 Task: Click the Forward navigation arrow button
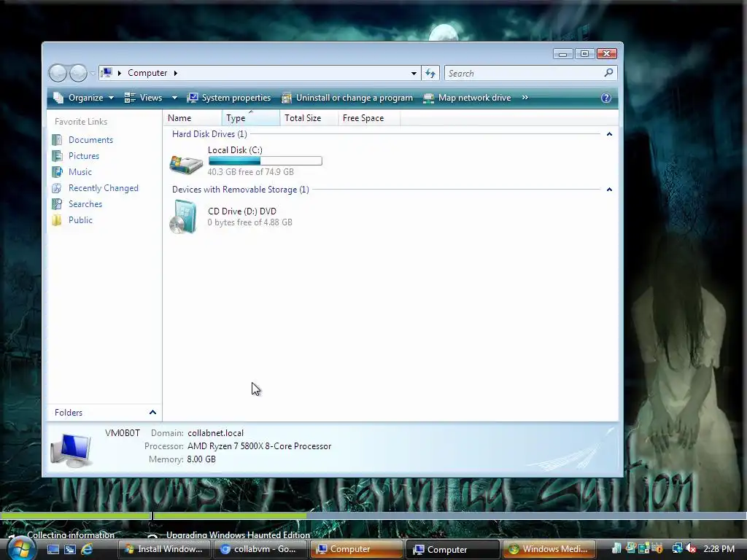click(x=78, y=74)
